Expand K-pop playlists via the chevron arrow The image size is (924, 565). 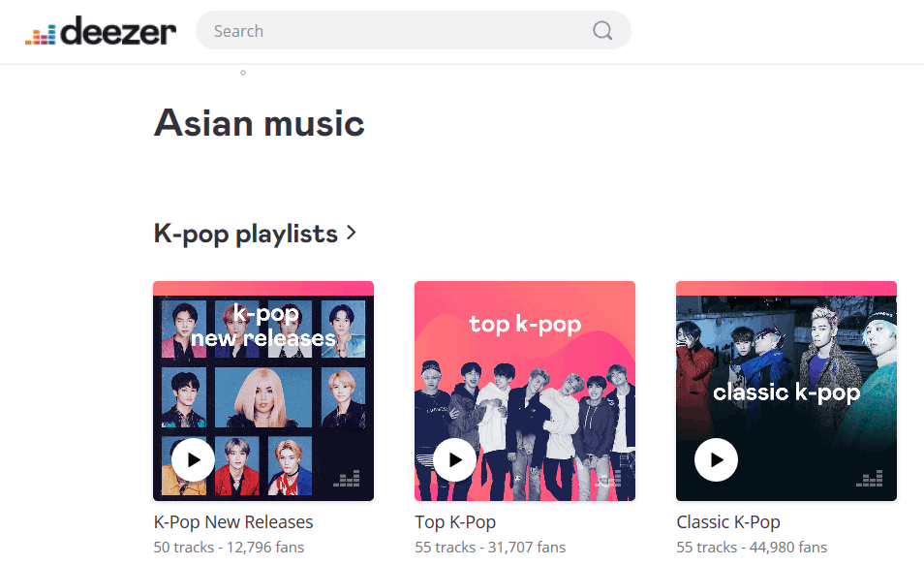[352, 233]
